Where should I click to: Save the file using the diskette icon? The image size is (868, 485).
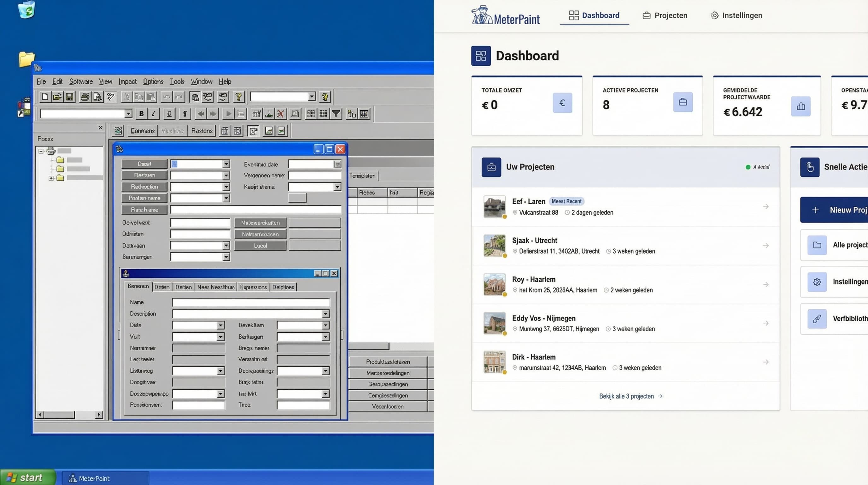70,97
